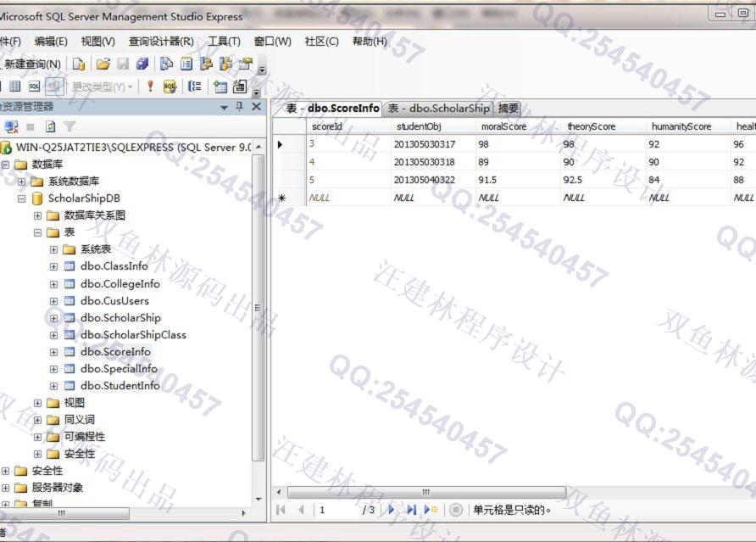
Task: Click the Add Group By icon
Action: coord(195,87)
